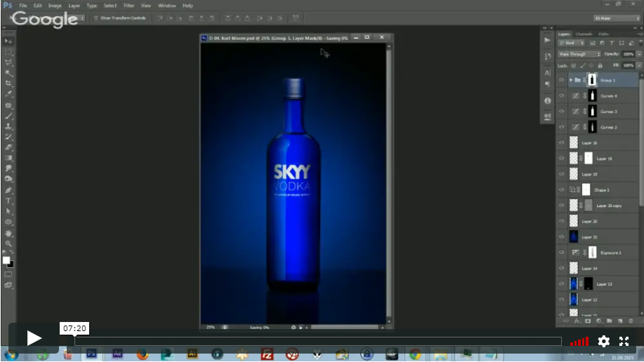Toggle visibility of Exposure 1 layer
Screen dimensions: 644x362
coord(561,253)
